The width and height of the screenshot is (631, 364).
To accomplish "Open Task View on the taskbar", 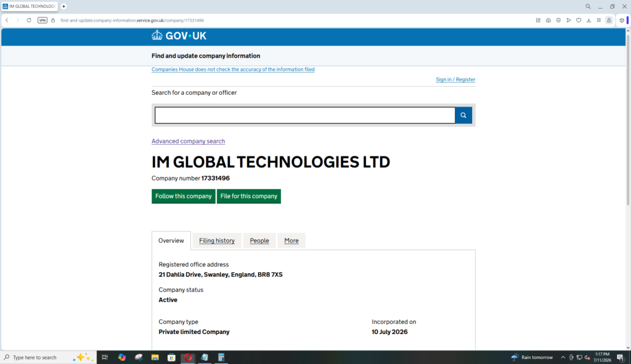I will (105, 357).
